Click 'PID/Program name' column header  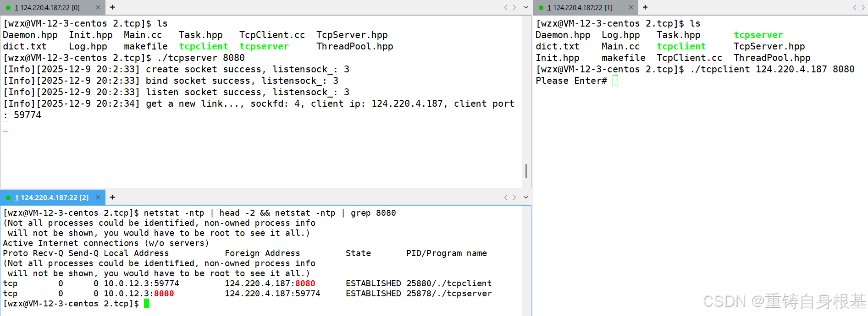[x=447, y=253]
